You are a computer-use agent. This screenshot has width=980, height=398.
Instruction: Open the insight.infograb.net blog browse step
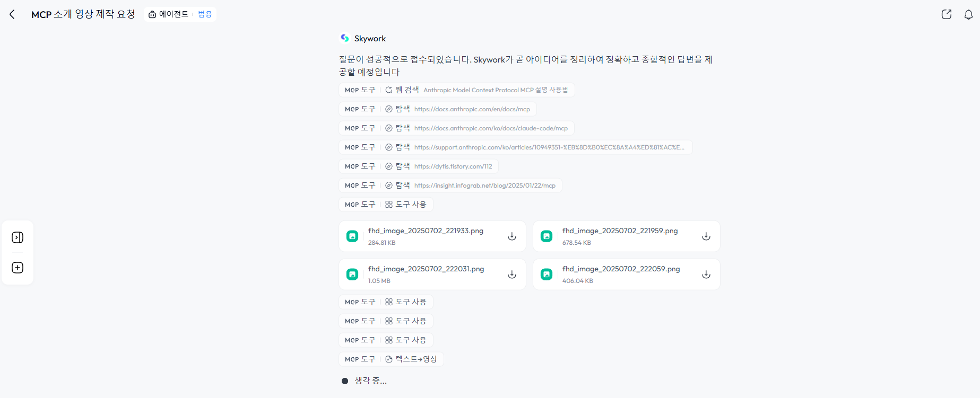pos(450,185)
